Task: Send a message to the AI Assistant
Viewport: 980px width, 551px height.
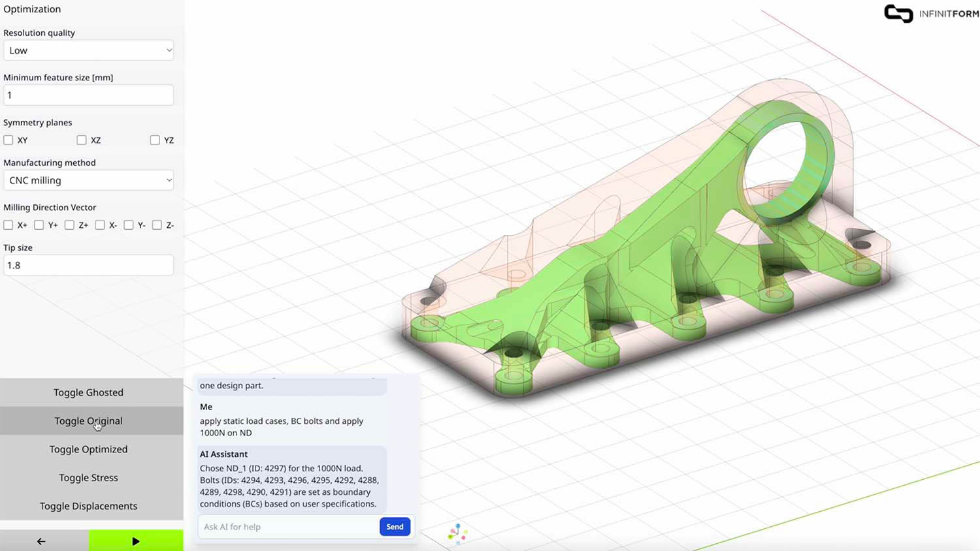Action: coord(395,526)
